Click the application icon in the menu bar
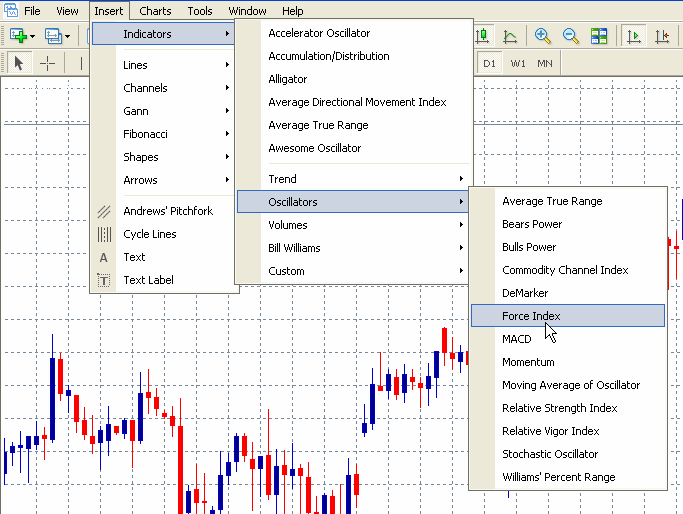 11,10
